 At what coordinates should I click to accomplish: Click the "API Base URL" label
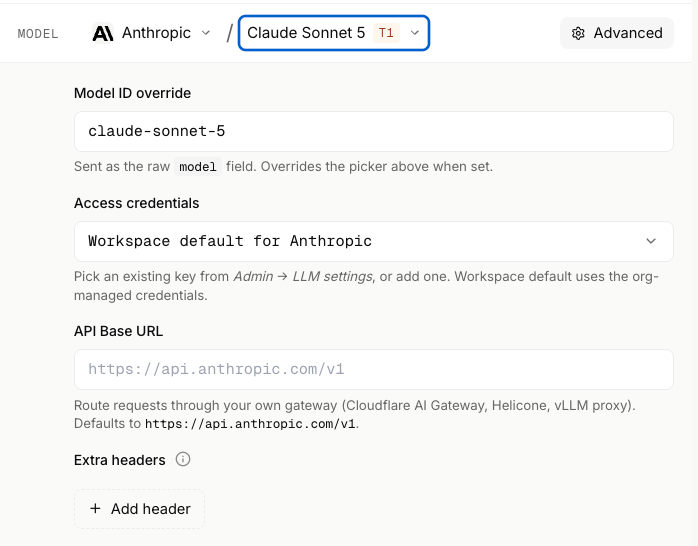(118, 331)
